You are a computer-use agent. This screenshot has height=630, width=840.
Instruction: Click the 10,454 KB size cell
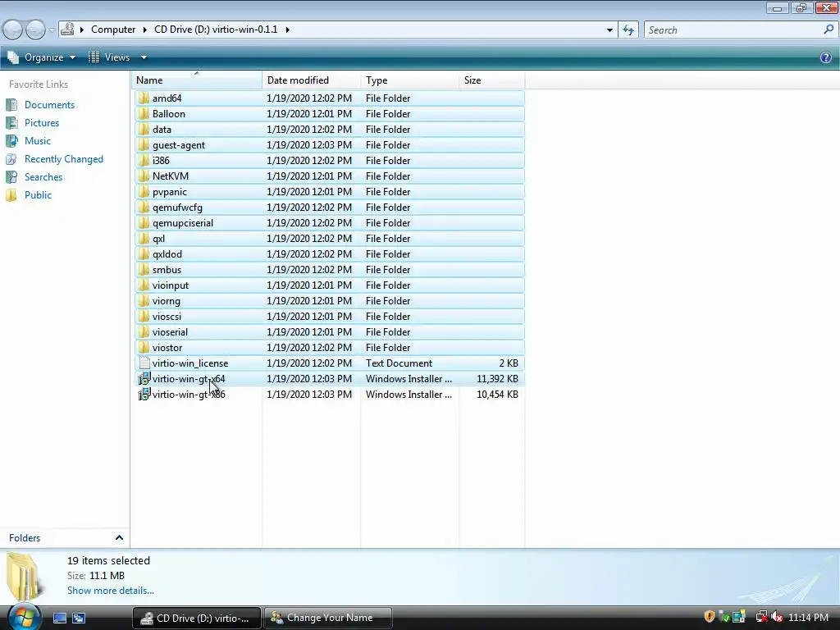[x=497, y=395]
